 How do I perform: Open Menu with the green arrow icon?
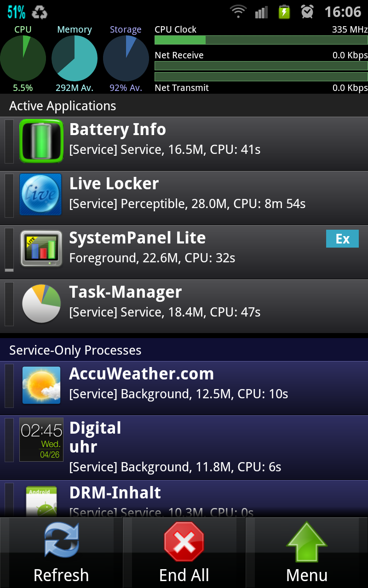point(307,542)
